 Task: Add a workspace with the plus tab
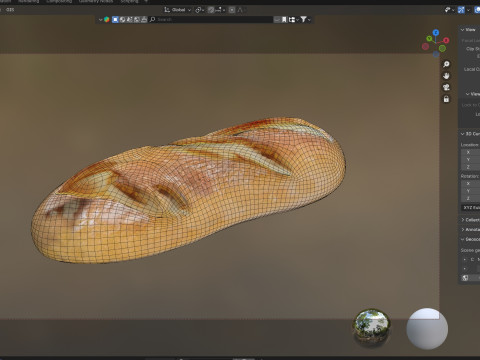pyautogui.click(x=145, y=1)
